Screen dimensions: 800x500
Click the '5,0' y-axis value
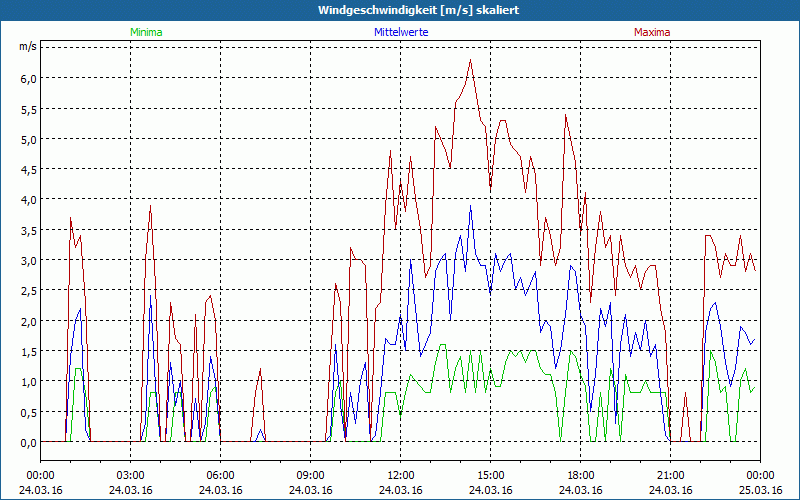tap(29, 139)
